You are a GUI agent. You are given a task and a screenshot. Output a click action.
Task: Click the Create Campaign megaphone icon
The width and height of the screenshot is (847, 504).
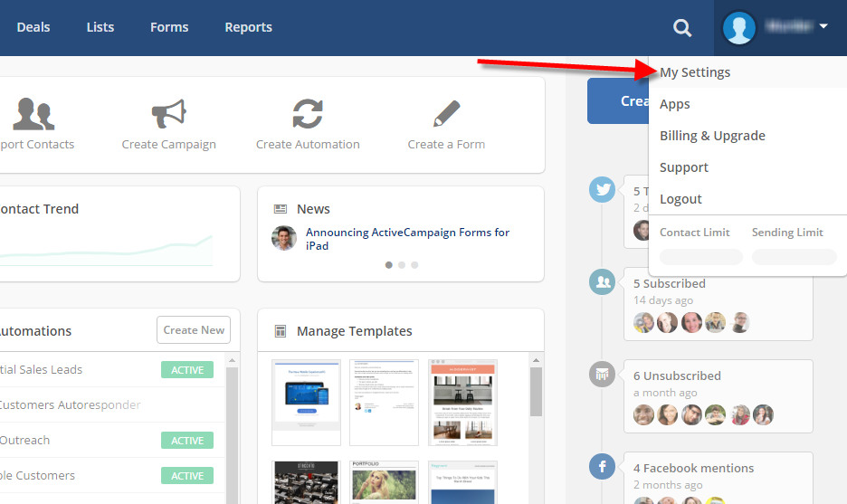[169, 114]
